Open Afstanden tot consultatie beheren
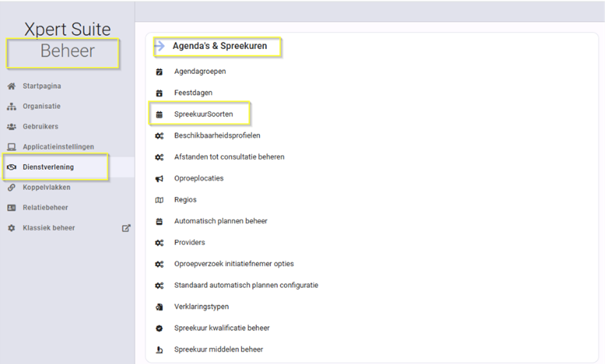 (x=229, y=157)
